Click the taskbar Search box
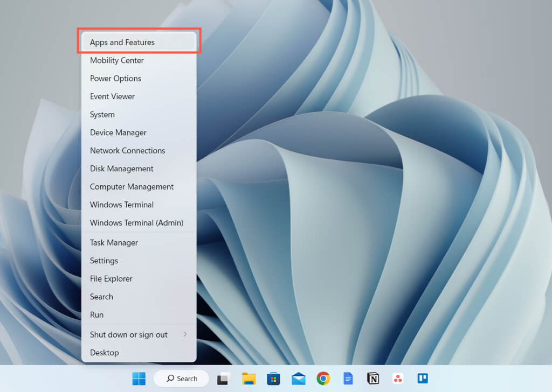The height and width of the screenshot is (392, 552). pyautogui.click(x=181, y=379)
